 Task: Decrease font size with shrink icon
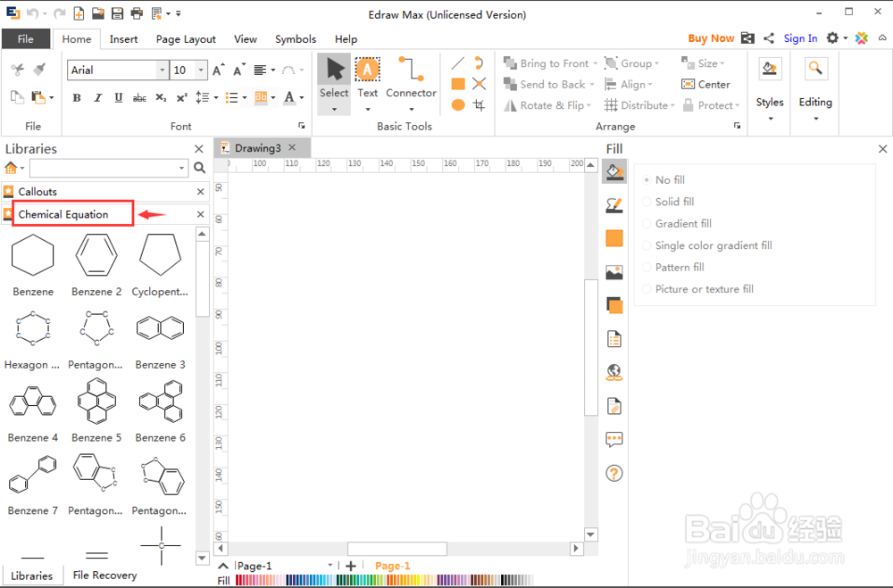tap(239, 70)
